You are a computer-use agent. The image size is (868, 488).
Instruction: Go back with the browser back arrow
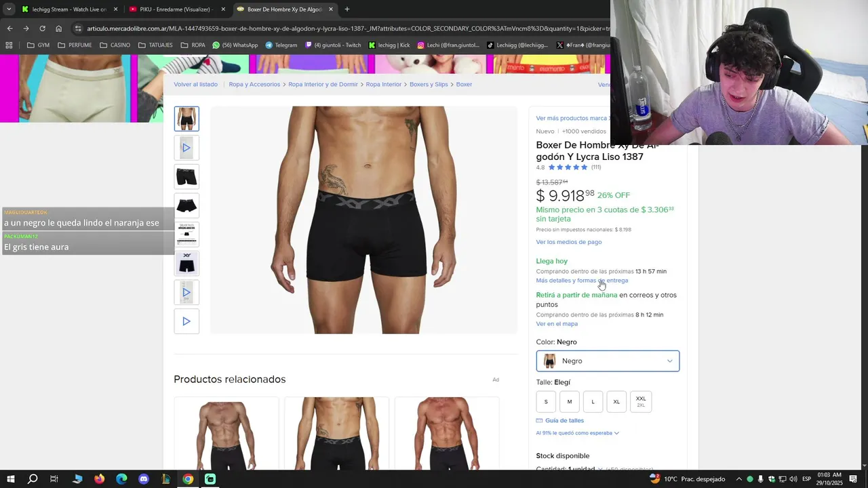click(x=9, y=28)
